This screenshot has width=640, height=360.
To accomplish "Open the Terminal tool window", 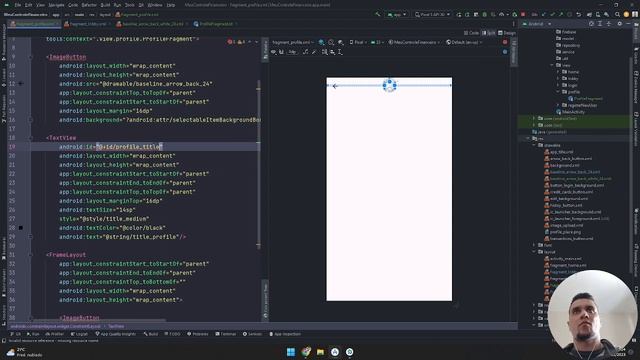I will pyautogui.click(x=225, y=334).
